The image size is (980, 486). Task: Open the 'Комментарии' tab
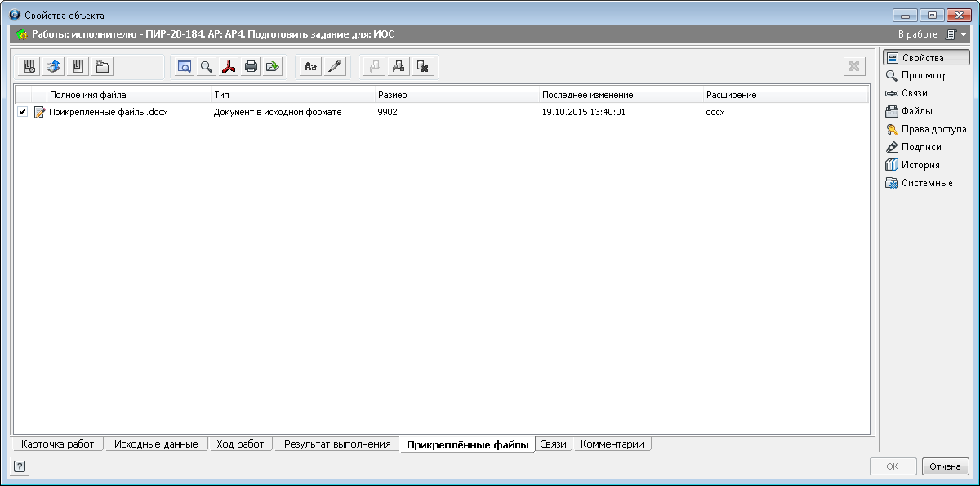pyautogui.click(x=612, y=444)
